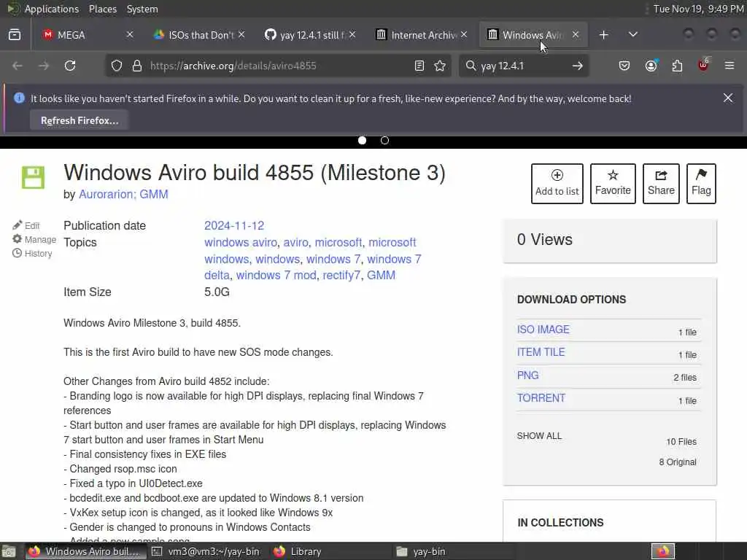Screen dimensions: 747x560
Task: Click the show desktop icon in taskbar
Action: (x=9, y=551)
